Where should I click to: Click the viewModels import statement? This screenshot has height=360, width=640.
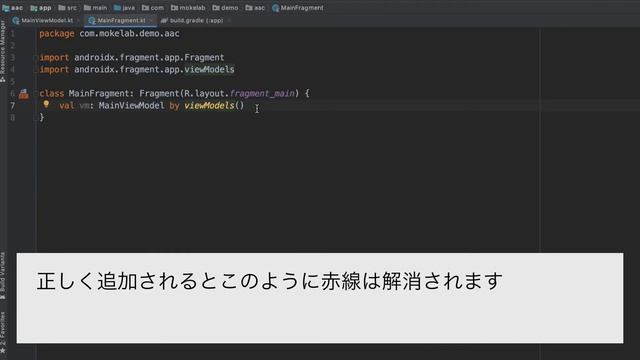pyautogui.click(x=137, y=69)
